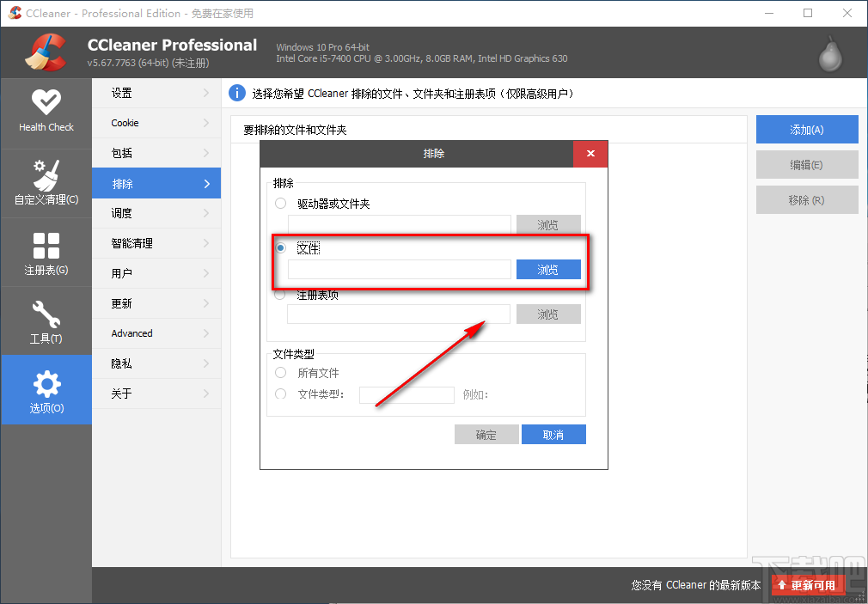
Task: Click chevron arrow beside Cookie
Action: point(206,123)
